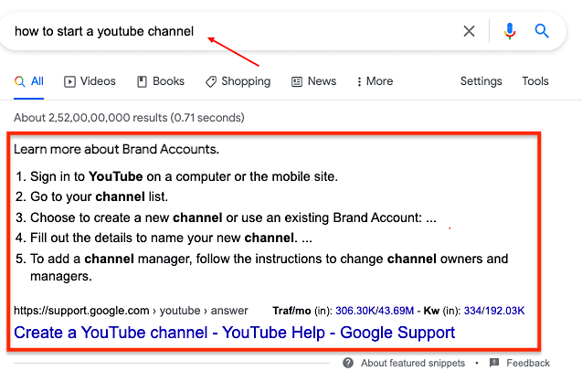
Task: Click the 334 keyword count link
Action: tap(472, 311)
